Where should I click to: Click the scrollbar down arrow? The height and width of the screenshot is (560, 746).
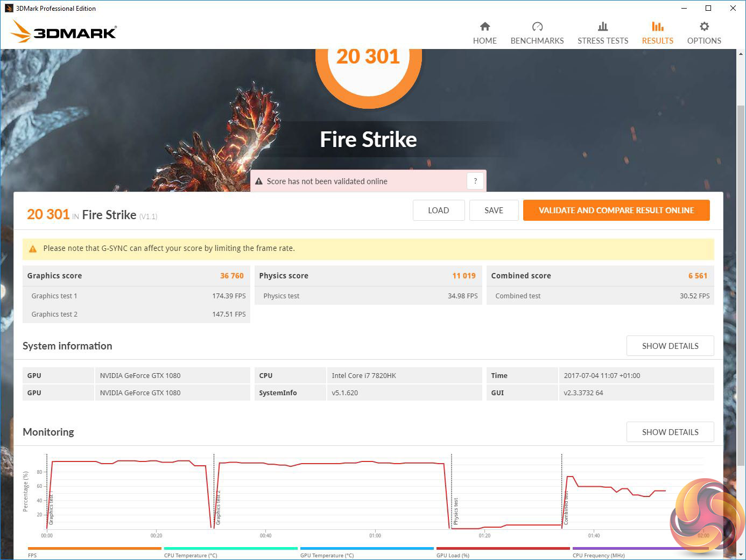pos(741,555)
